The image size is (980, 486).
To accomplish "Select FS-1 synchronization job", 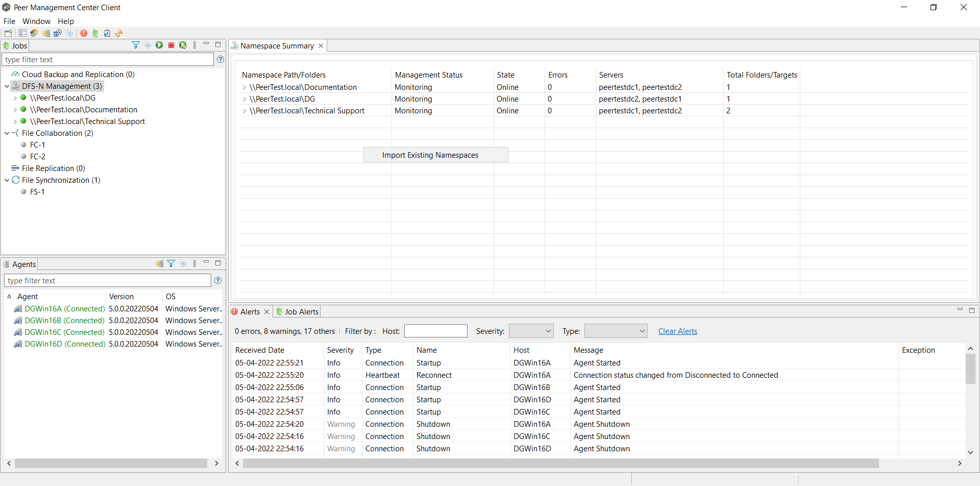I will [37, 192].
